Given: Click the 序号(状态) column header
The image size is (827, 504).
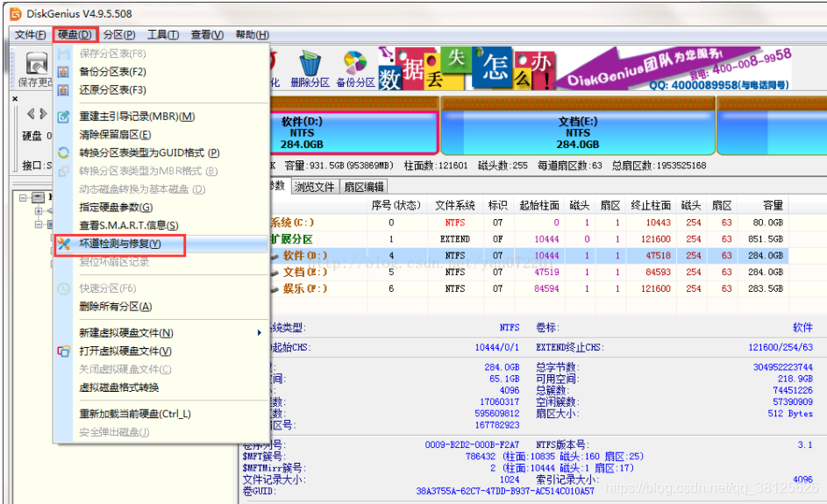Looking at the screenshot, I should click(x=396, y=205).
